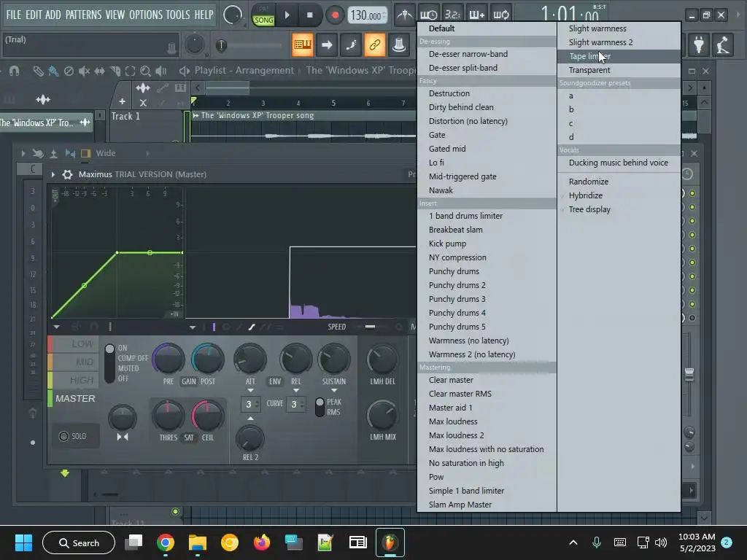The height and width of the screenshot is (560, 747).
Task: Click the FL Studio taskbar icon
Action: pyautogui.click(x=390, y=542)
